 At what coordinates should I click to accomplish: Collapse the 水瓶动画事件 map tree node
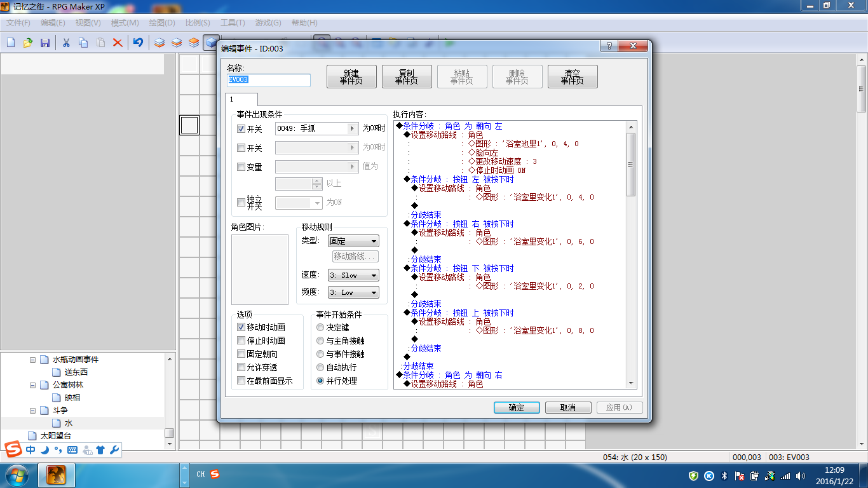[x=33, y=360]
